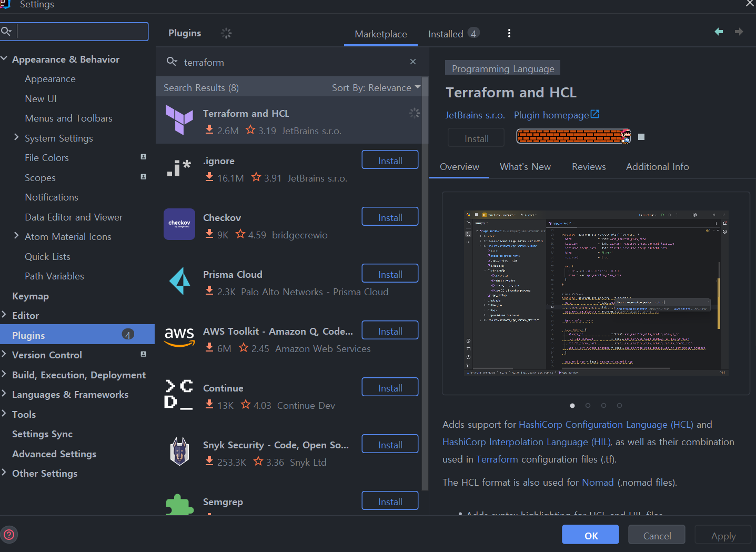Image resolution: width=756 pixels, height=552 pixels.
Task: Open the plugins more options kebab menu
Action: (x=509, y=33)
